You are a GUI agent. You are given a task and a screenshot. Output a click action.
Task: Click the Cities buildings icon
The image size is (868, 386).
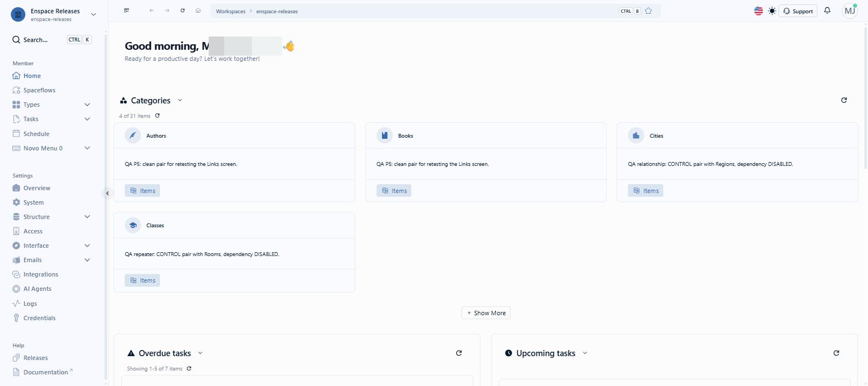[636, 135]
